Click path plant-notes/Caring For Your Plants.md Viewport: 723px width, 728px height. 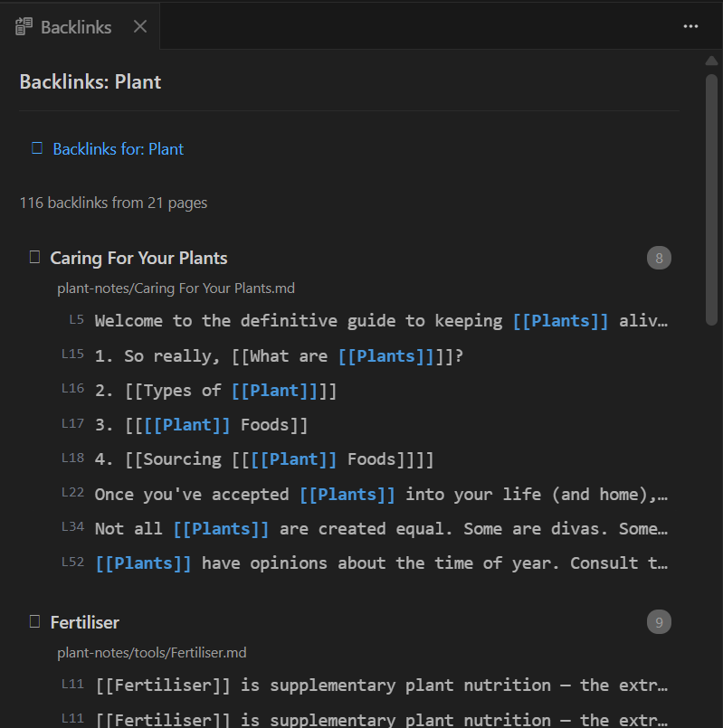tap(176, 288)
